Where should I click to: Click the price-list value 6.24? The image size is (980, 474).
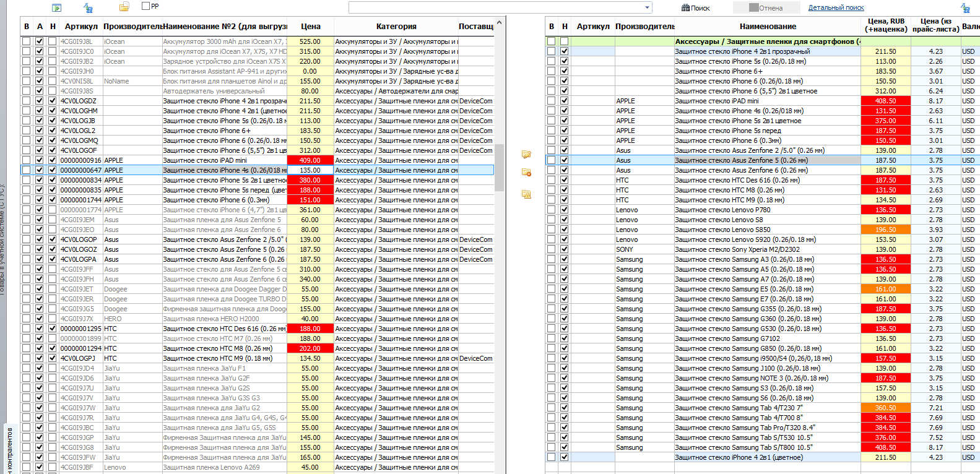coord(936,91)
